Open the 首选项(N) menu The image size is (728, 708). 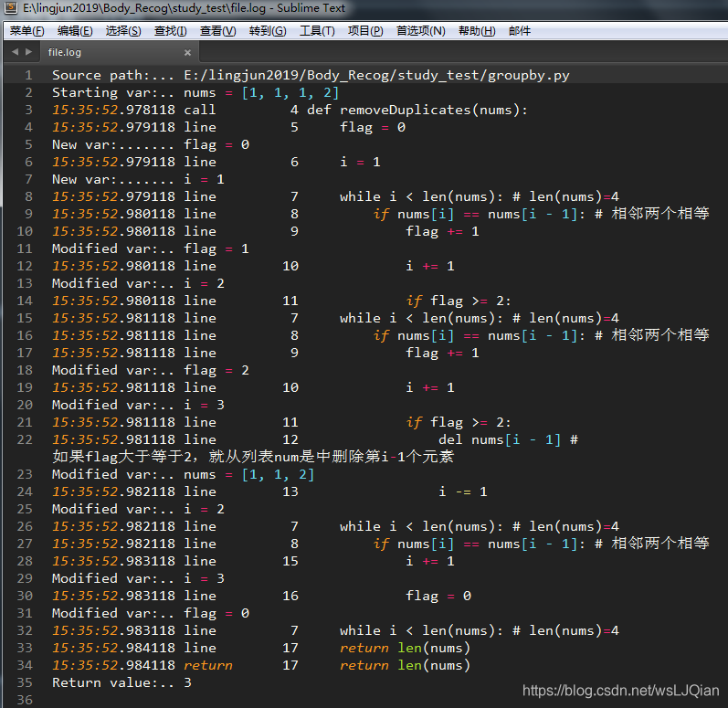pyautogui.click(x=421, y=31)
